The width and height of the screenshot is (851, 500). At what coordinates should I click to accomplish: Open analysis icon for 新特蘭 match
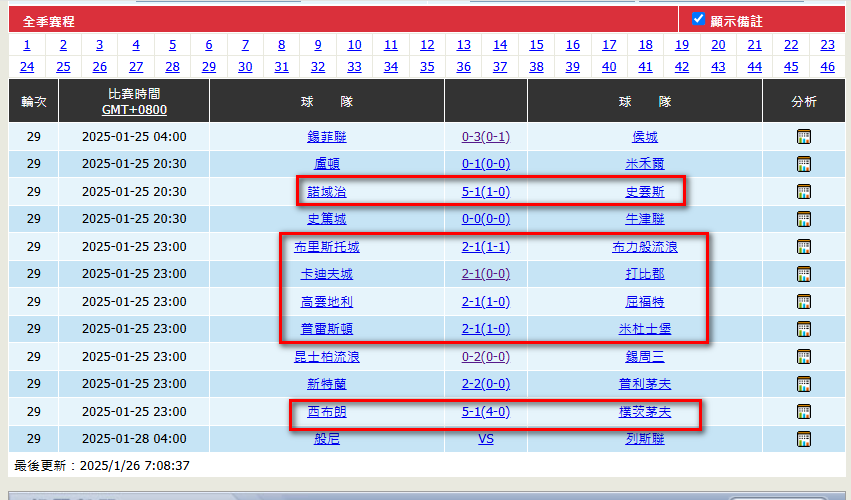(803, 384)
